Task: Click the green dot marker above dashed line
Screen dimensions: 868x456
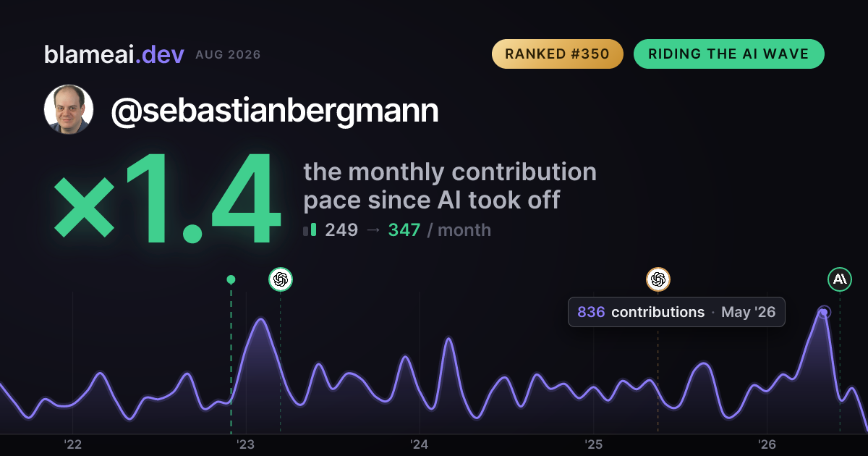Action: pos(231,279)
